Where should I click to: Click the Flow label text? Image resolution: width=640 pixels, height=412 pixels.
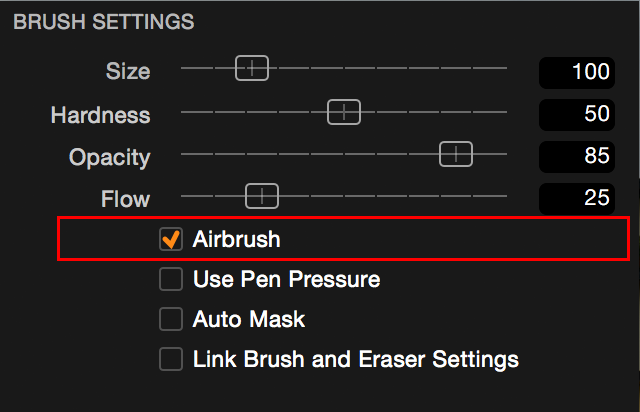click(126, 199)
